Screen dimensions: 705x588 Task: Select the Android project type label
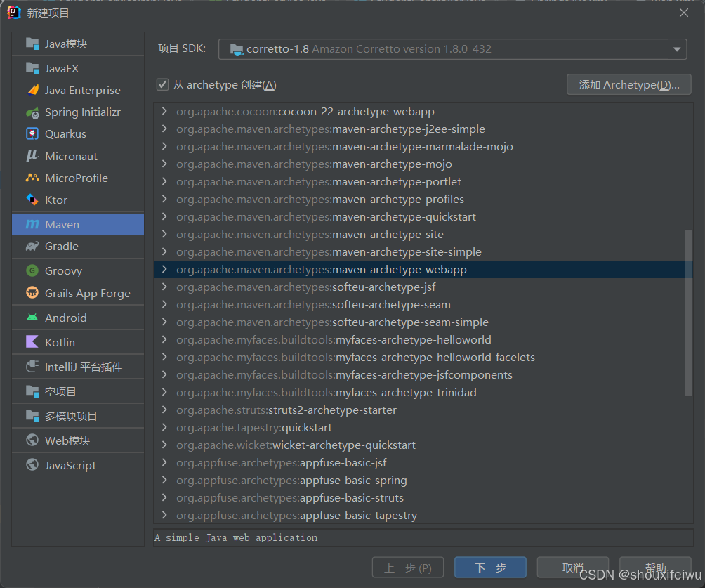pyautogui.click(x=65, y=318)
